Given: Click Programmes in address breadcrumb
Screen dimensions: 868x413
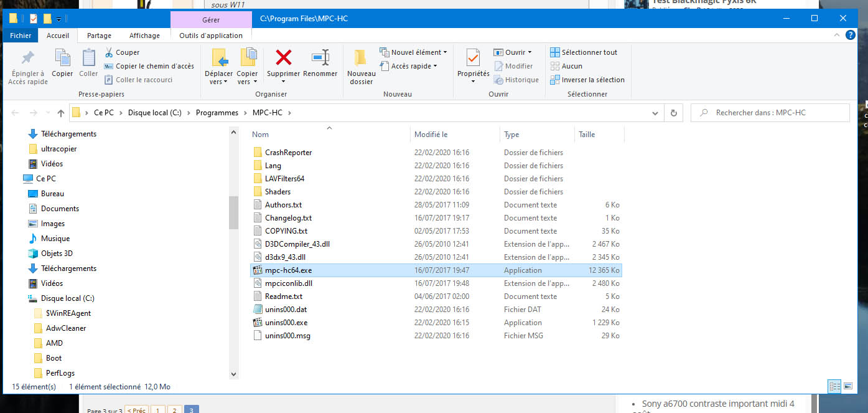Looking at the screenshot, I should coord(217,113).
